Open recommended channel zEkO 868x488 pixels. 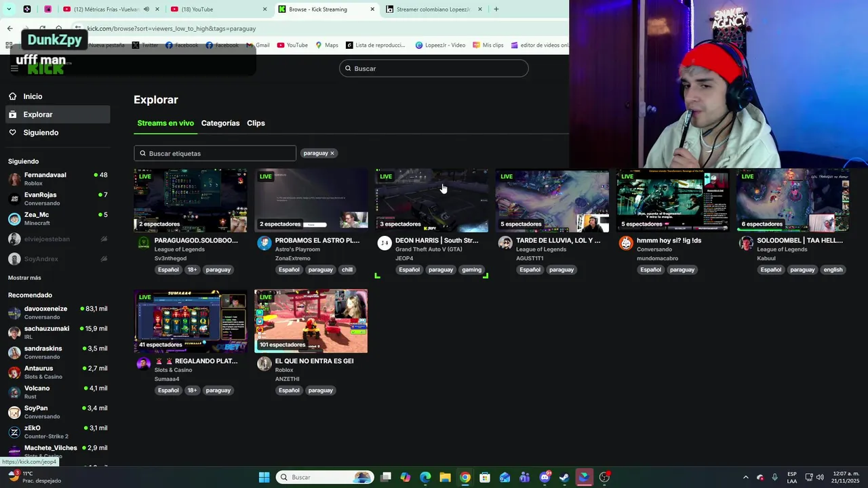(x=58, y=432)
